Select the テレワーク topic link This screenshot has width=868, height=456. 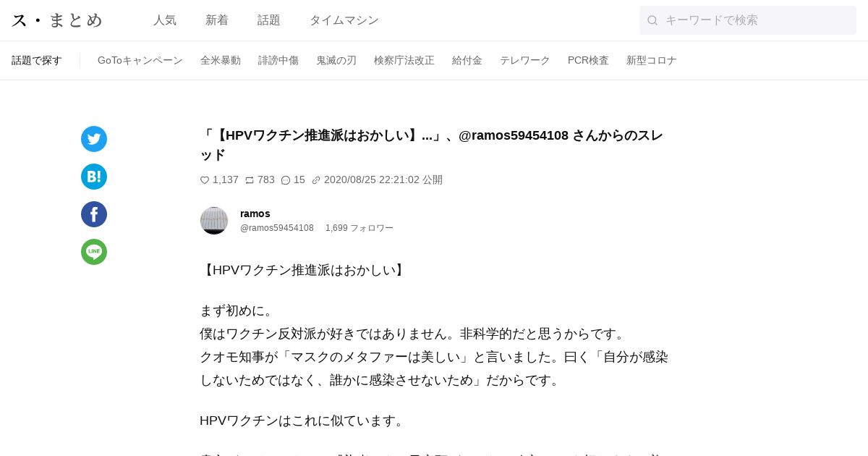pos(525,60)
